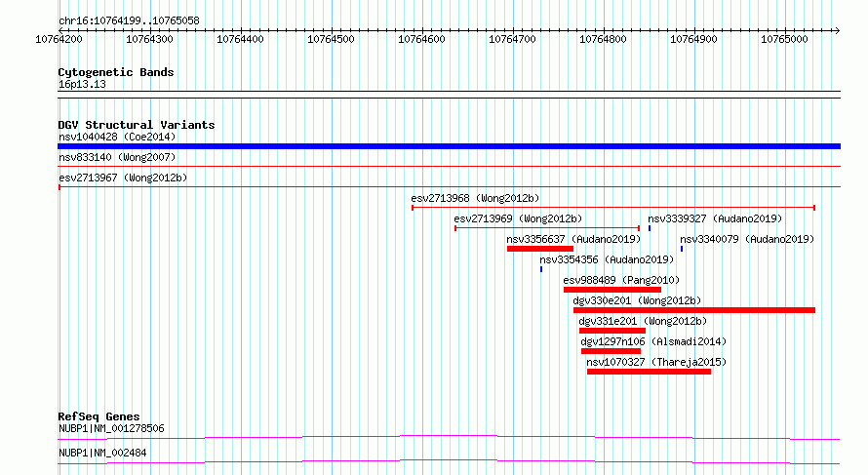
Task: Click ruler position 10764300
Action: tap(149, 39)
